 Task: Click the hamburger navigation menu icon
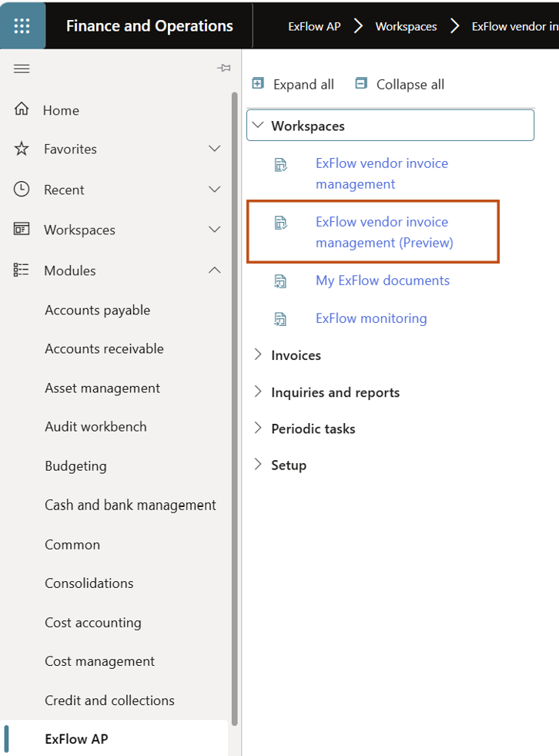[x=22, y=69]
